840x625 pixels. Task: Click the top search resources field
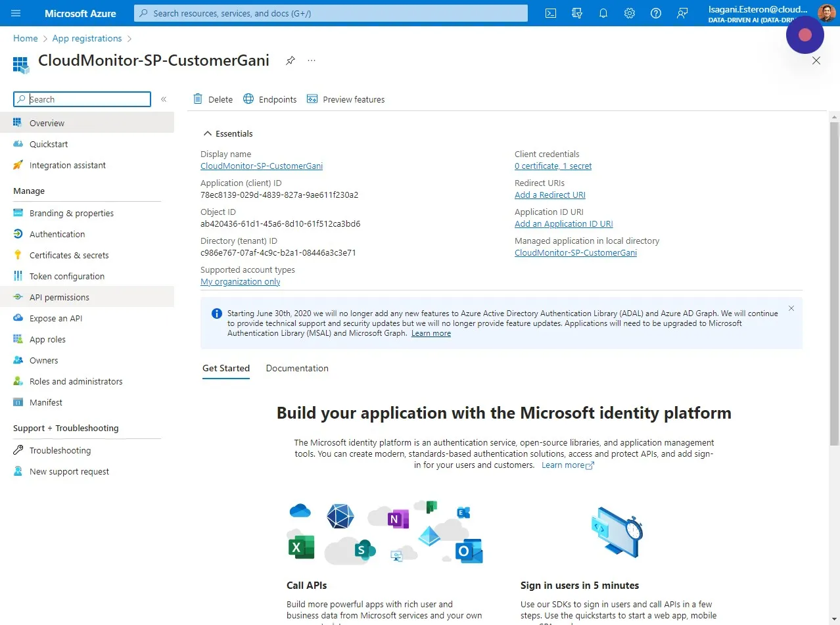[331, 13]
